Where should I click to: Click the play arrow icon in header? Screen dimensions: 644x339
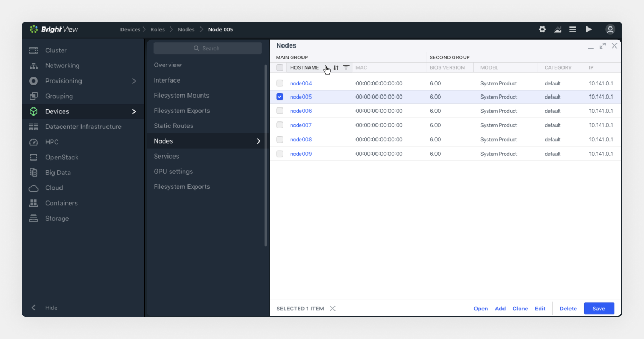coord(588,30)
